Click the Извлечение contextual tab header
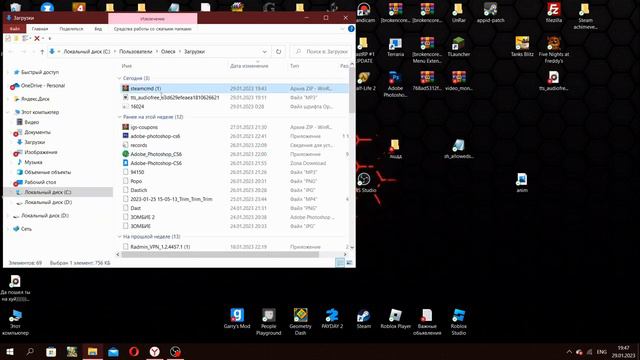Image resolution: width=640 pixels, height=360 pixels. coord(152,19)
